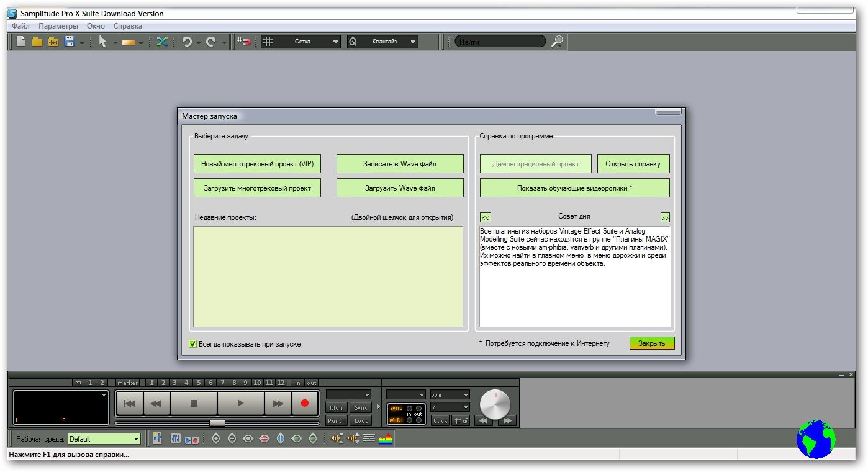Open the Параметры menu
The image size is (868, 472).
pyautogui.click(x=58, y=26)
